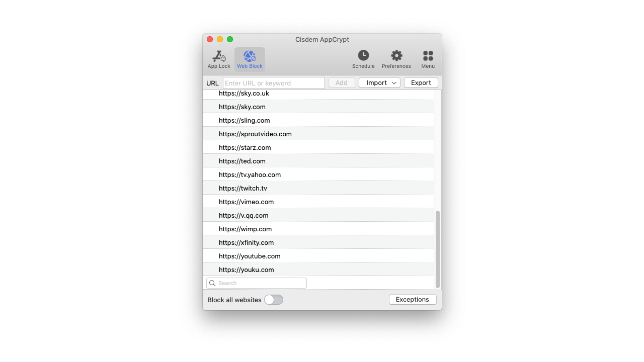Image resolution: width=644 pixels, height=362 pixels.
Task: Select the Web Block tab icon
Action: tap(250, 59)
